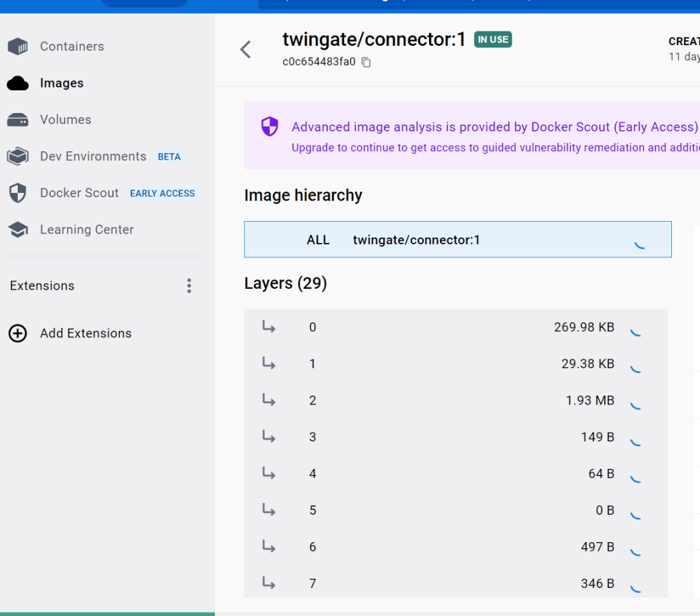Click the 497 B size value
This screenshot has height=616, width=700.
pyautogui.click(x=597, y=547)
